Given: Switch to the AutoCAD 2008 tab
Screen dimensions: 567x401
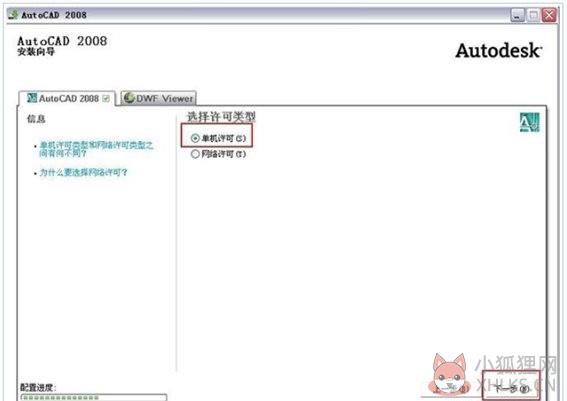Looking at the screenshot, I should [67, 98].
